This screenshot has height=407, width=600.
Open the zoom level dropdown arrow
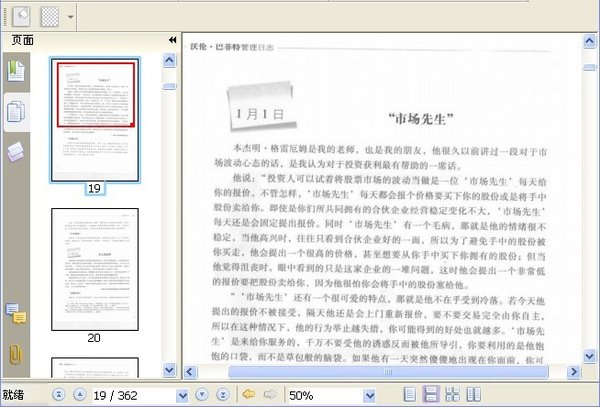click(370, 395)
